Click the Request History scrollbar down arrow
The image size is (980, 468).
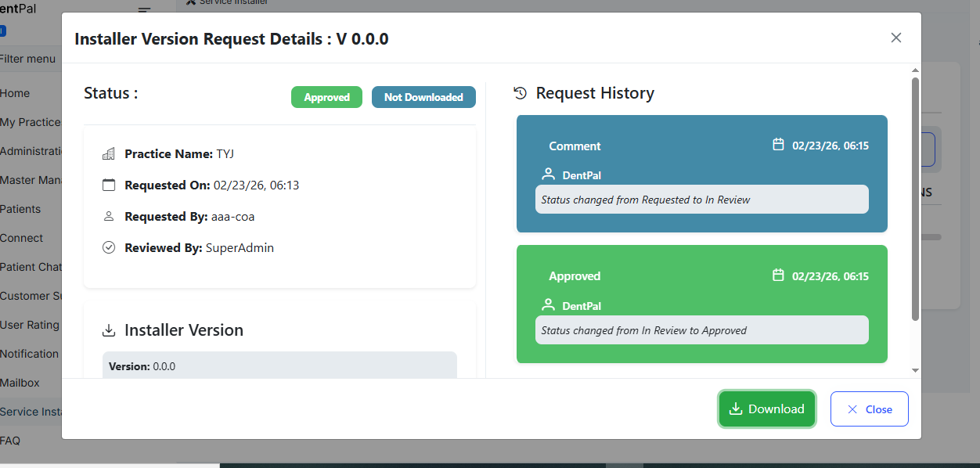pyautogui.click(x=915, y=370)
